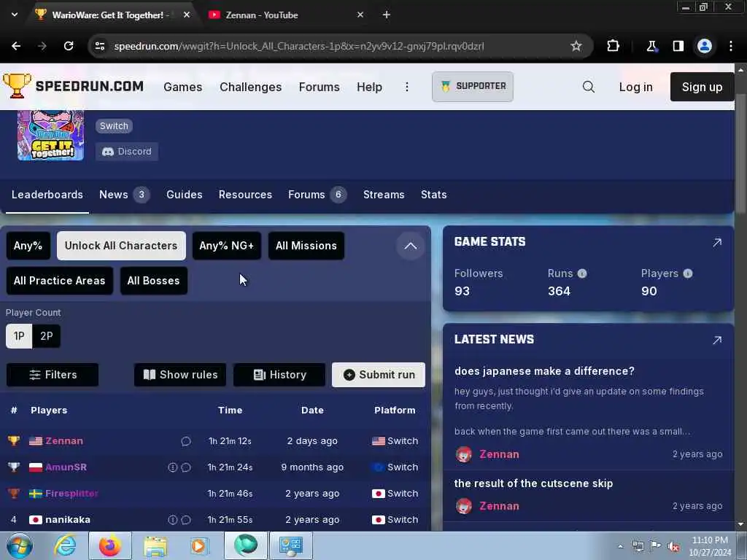Bookmark this page with the star icon

pos(576,46)
